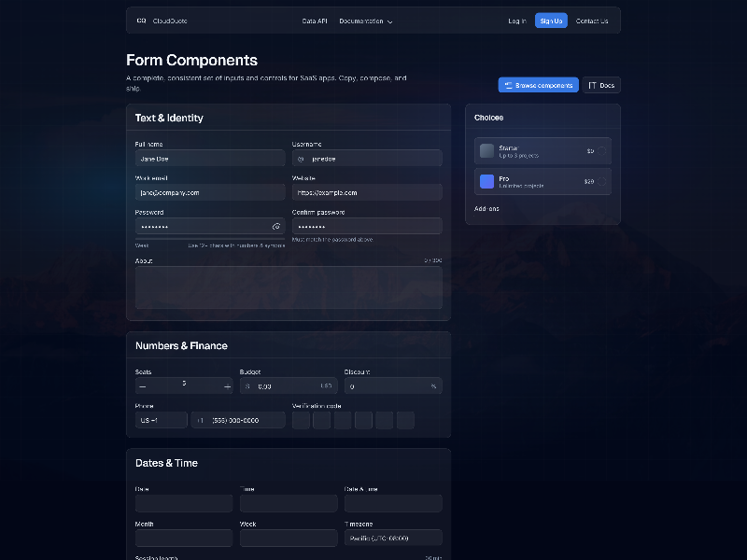747x560 pixels.
Task: Select the Starter $0 plan radio button
Action: (602, 150)
